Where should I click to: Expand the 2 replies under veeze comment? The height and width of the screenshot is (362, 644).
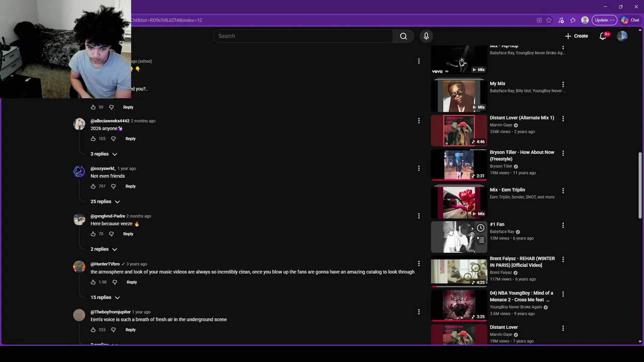click(x=104, y=249)
